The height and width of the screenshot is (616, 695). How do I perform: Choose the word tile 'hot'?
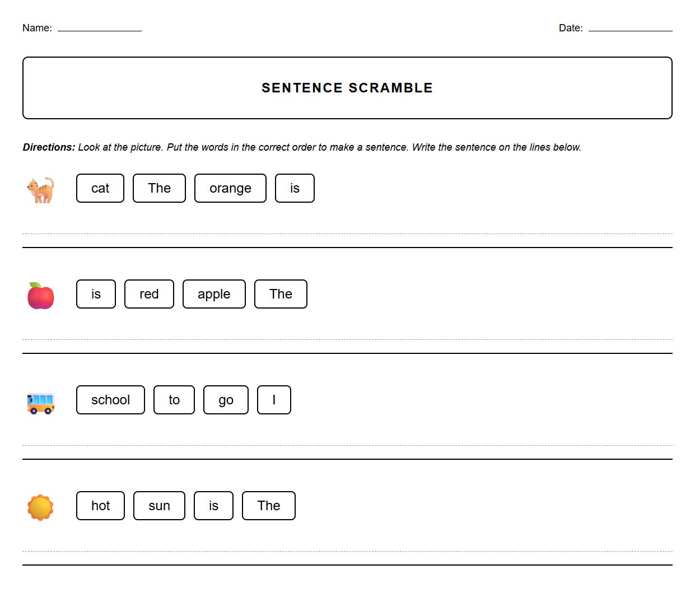pyautogui.click(x=100, y=506)
